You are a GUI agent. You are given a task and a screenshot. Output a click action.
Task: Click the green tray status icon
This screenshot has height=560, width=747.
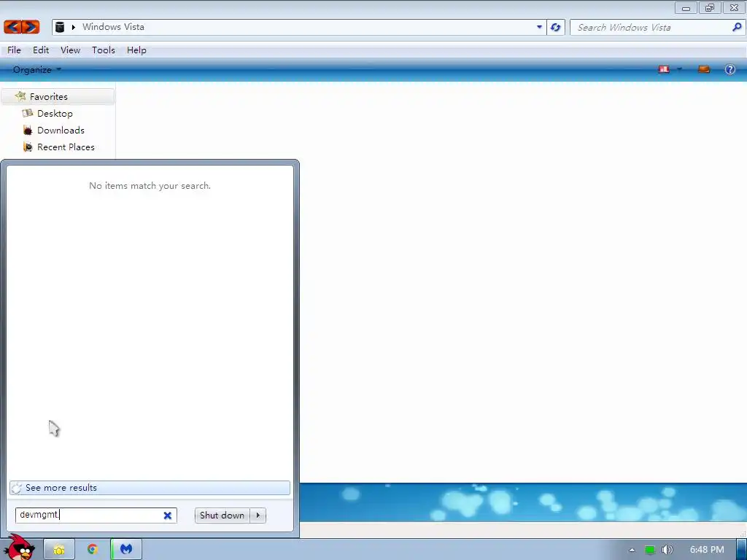pos(649,550)
